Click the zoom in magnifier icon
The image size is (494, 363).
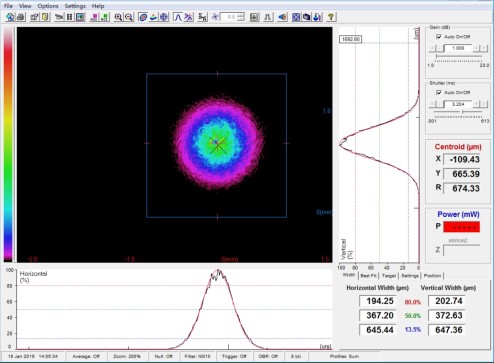click(x=118, y=17)
